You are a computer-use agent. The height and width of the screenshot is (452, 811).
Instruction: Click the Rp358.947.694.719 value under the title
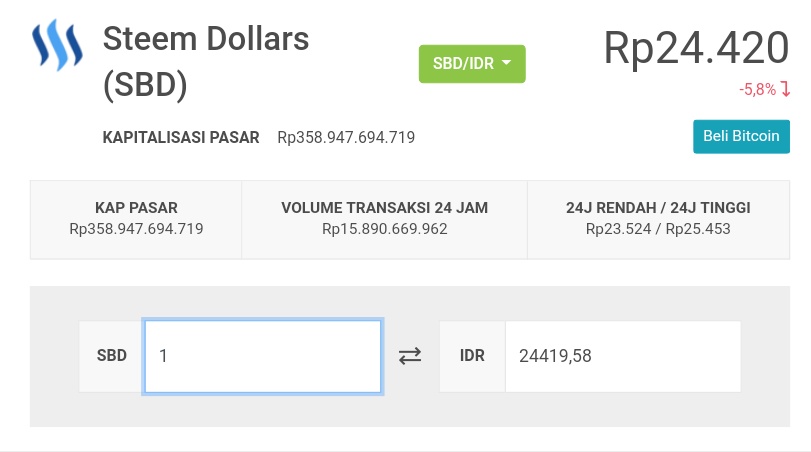[346, 137]
